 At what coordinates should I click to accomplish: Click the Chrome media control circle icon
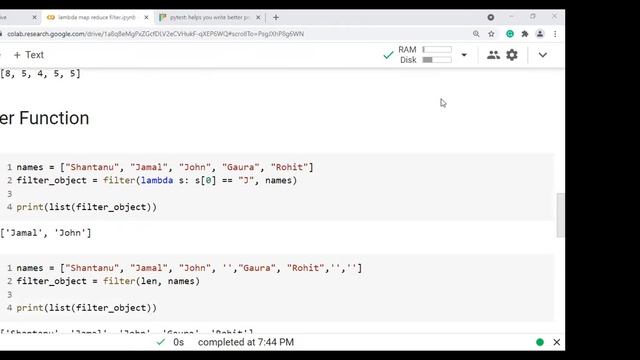point(491,17)
